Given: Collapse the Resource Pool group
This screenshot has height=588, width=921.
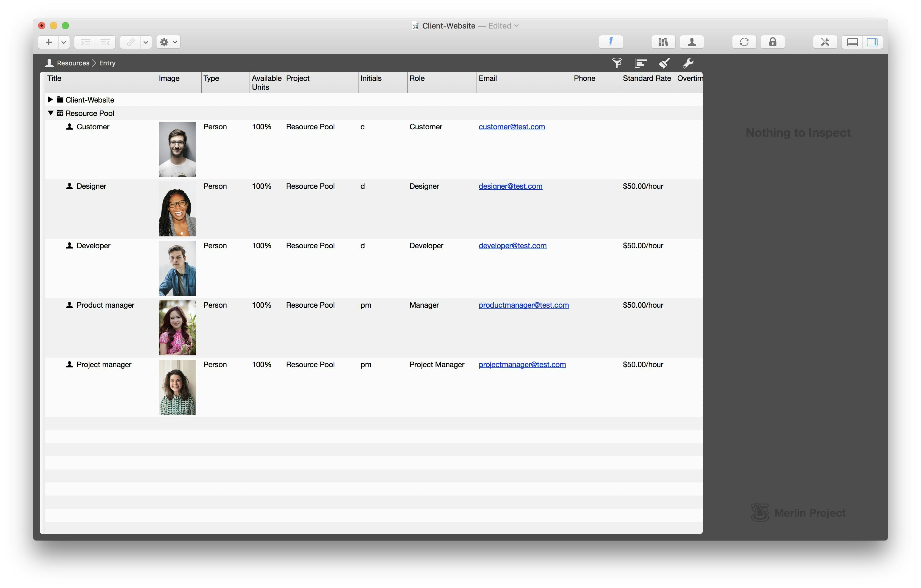Looking at the screenshot, I should click(51, 113).
